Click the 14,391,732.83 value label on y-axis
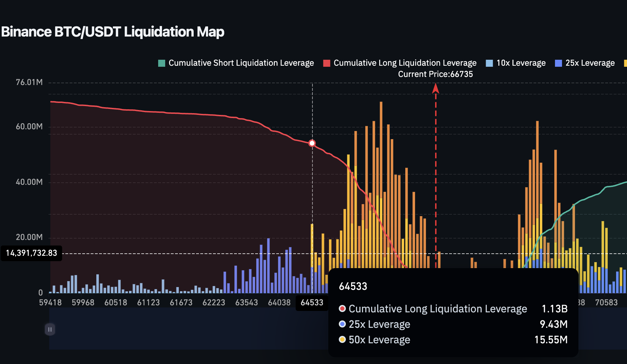627x364 pixels. pyautogui.click(x=32, y=253)
